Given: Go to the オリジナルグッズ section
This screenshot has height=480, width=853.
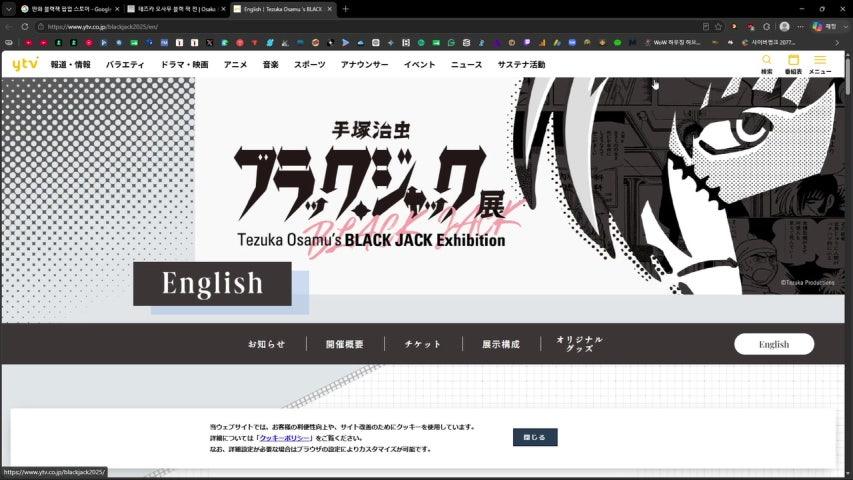Looking at the screenshot, I should [x=579, y=344].
